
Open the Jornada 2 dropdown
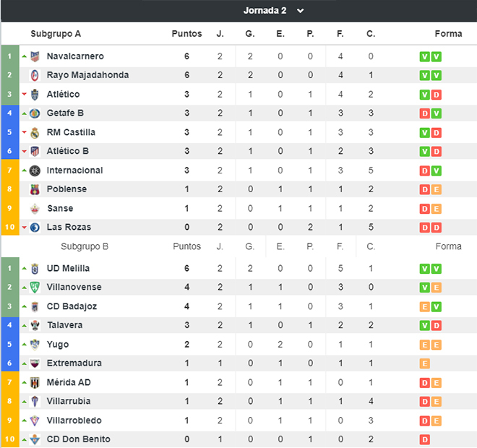(273, 11)
